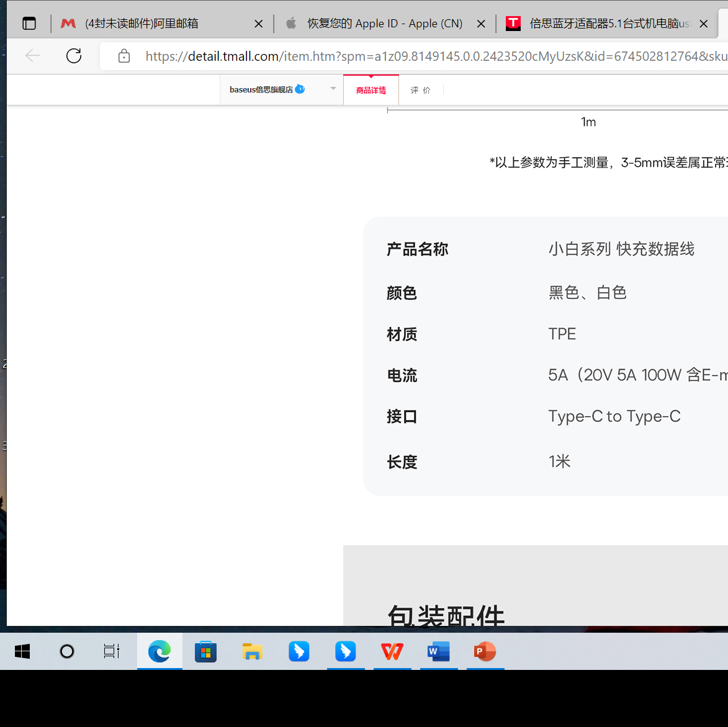Open the Windows Start menu

pos(22,651)
